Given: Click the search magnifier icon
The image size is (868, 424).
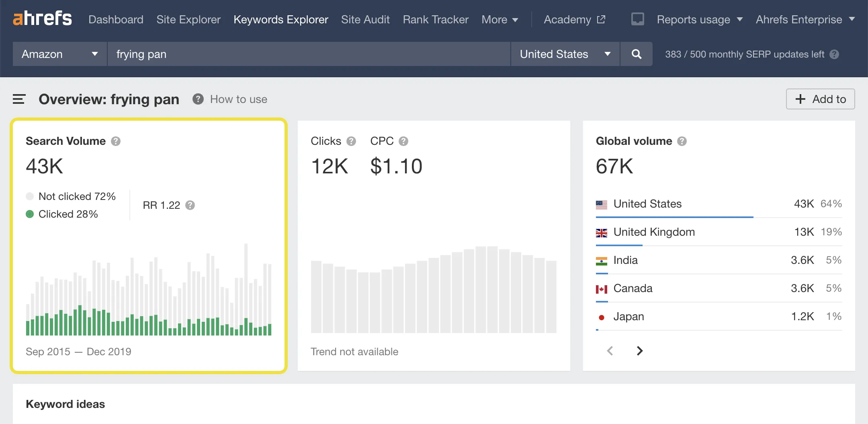Looking at the screenshot, I should [637, 54].
